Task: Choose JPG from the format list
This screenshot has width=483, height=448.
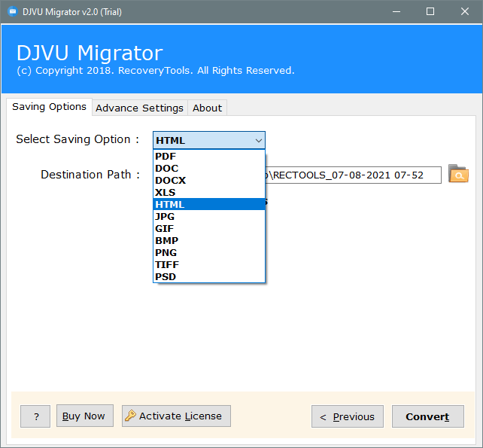Action: [209, 216]
